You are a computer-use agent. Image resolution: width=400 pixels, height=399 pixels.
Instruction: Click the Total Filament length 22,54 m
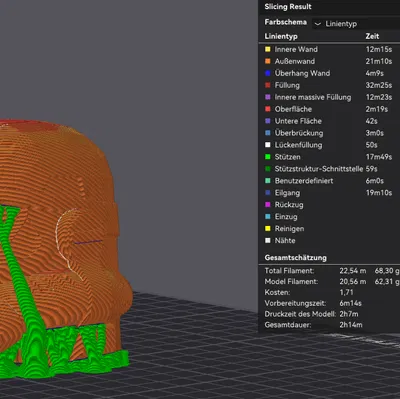[x=353, y=271]
